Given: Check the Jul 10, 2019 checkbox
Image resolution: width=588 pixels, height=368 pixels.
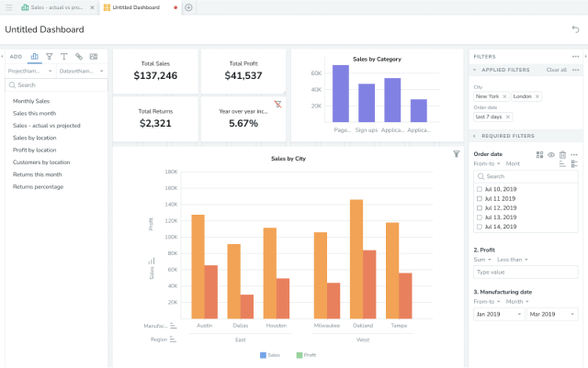Looking at the screenshot, I should tap(480, 188).
